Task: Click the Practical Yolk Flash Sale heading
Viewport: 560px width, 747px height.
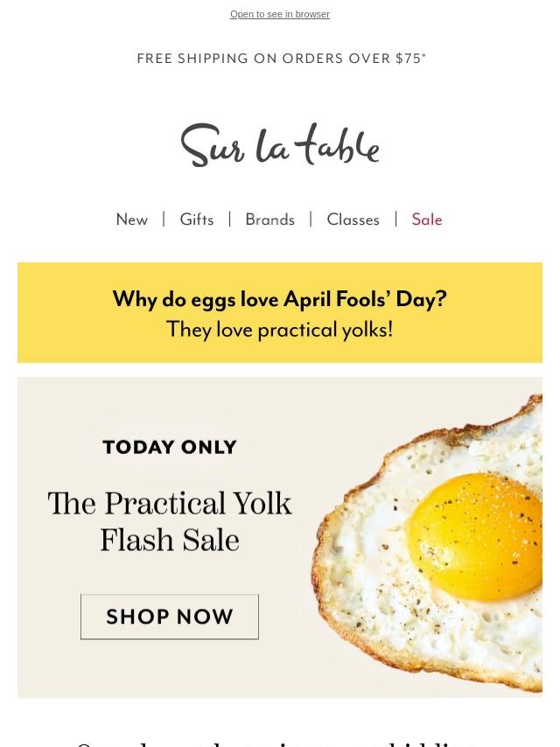Action: [x=170, y=520]
